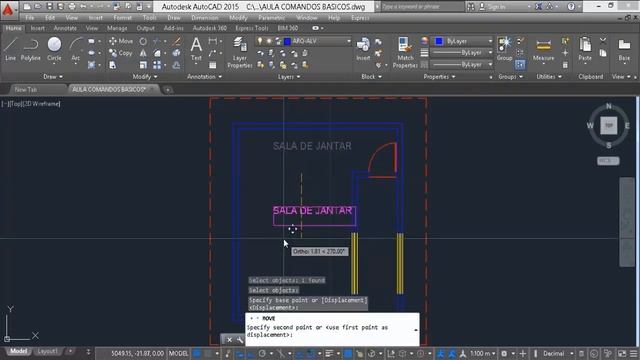
Task: Open the Format menu
Action: pyautogui.click(x=122, y=18)
